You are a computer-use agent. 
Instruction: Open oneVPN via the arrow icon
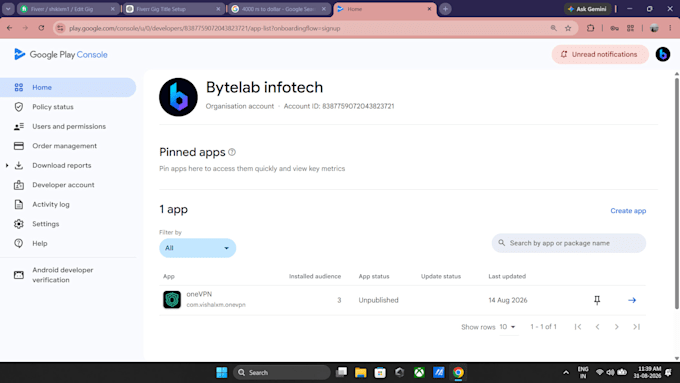(x=632, y=300)
